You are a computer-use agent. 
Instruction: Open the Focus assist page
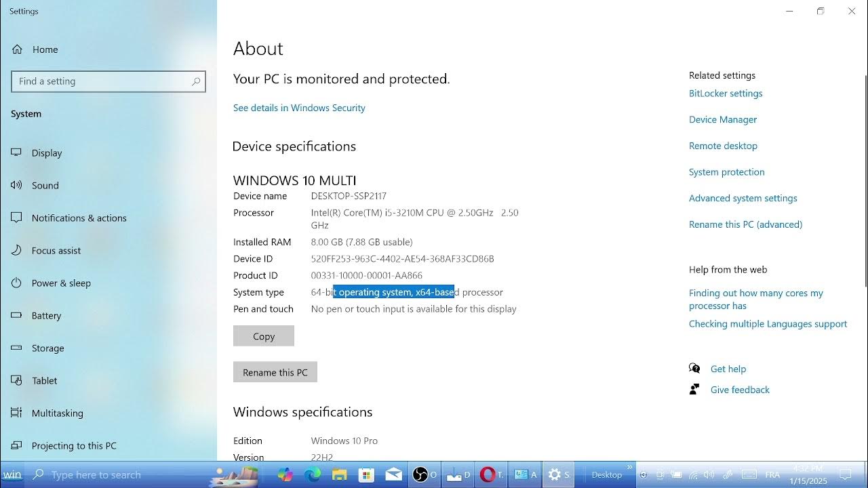tap(46, 251)
